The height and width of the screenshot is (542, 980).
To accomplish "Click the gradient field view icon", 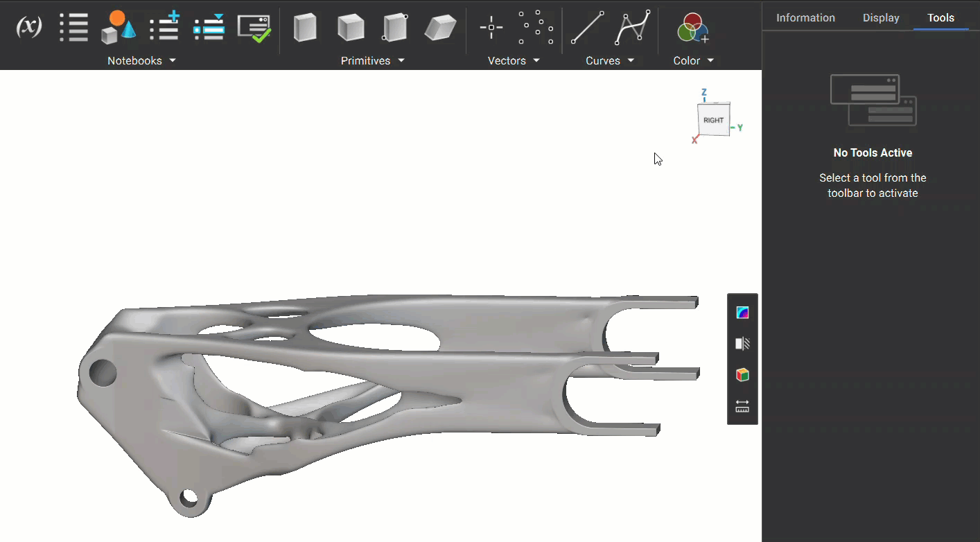I will 742,313.
